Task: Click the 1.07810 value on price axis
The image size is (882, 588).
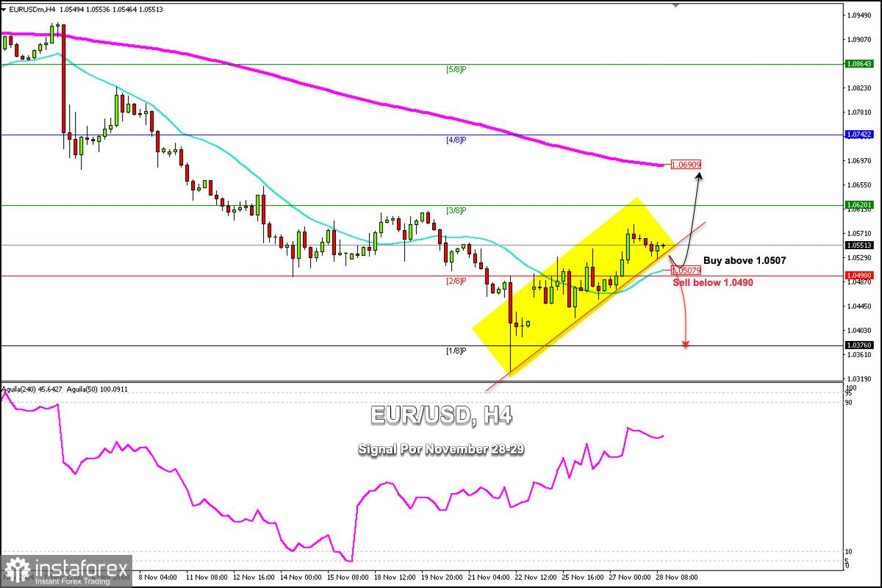Action: coord(858,112)
